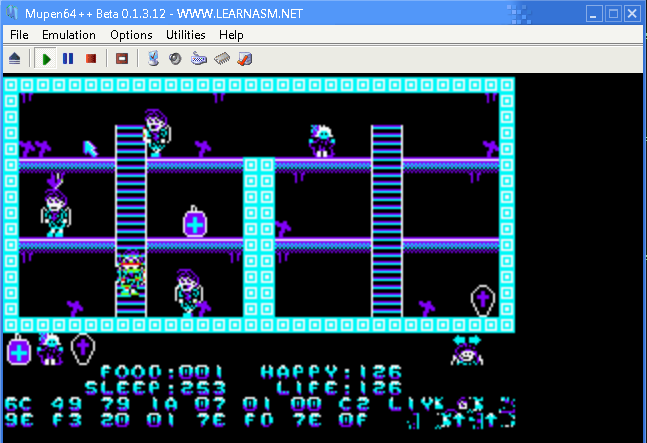Open general settings icon with red checkmark
The height and width of the screenshot is (443, 647).
pyautogui.click(x=244, y=59)
